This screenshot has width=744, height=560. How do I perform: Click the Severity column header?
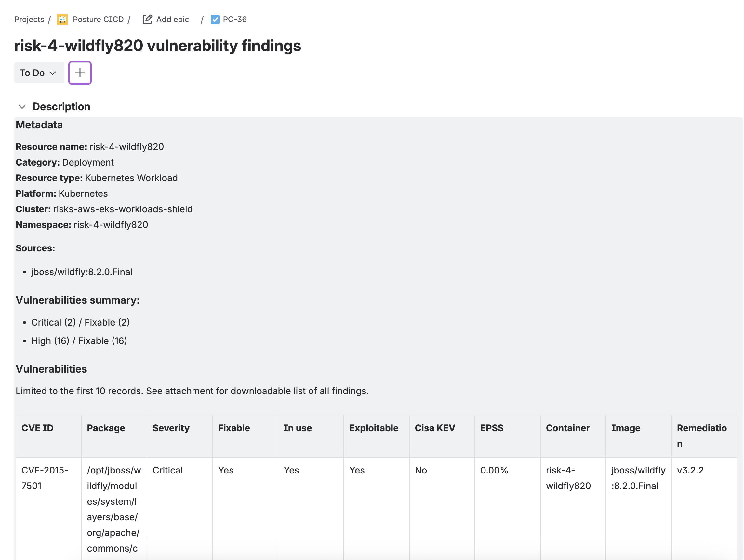coord(170,428)
